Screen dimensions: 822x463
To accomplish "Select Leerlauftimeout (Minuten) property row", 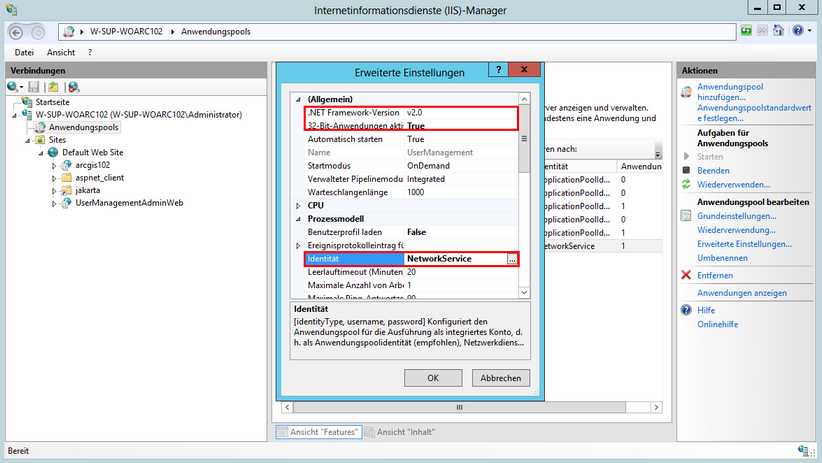I will pos(412,272).
